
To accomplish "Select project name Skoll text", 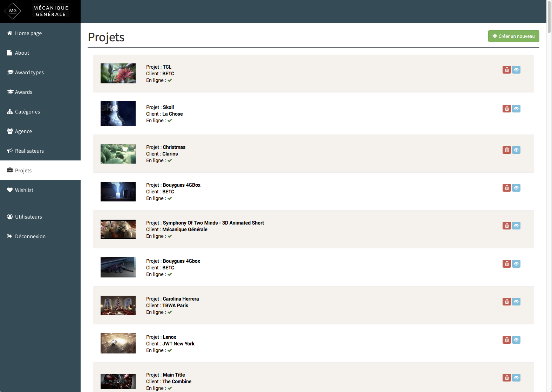I will [168, 107].
